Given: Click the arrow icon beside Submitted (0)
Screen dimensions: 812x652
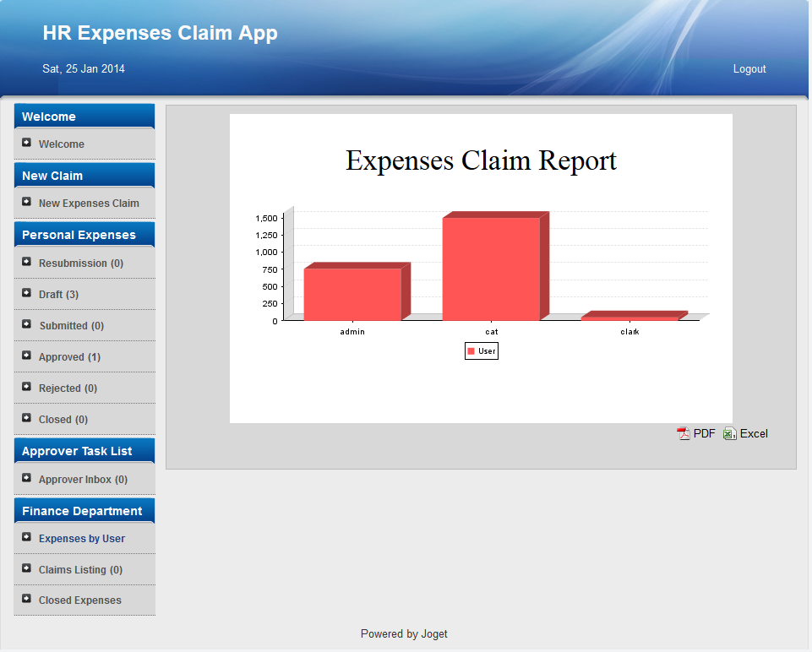Looking at the screenshot, I should coord(26,324).
